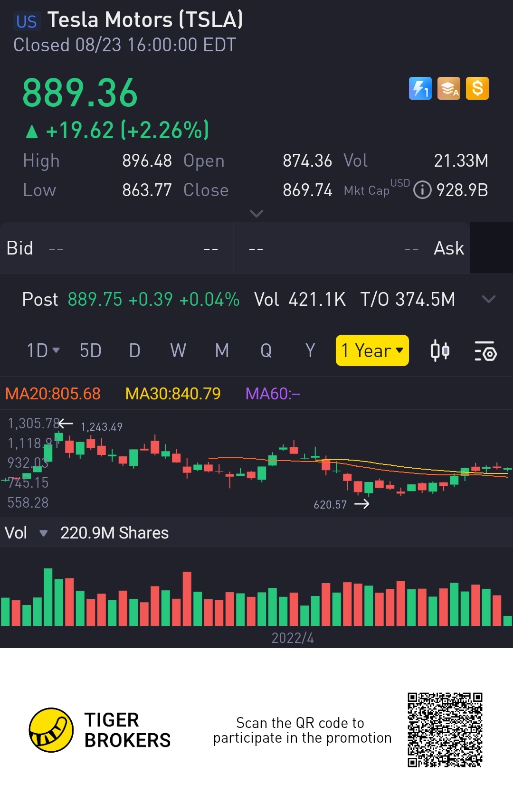The image size is (513, 812).
Task: Open candlestick chart style icon
Action: click(x=440, y=351)
